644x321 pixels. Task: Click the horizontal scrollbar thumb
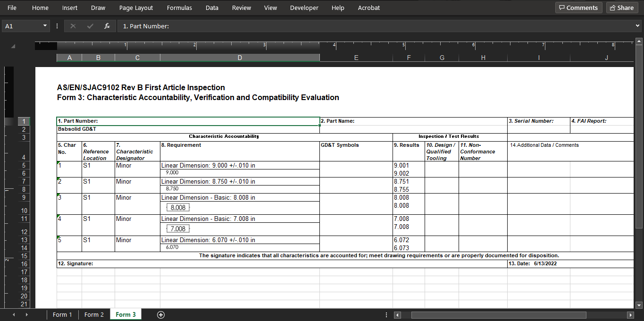(x=498, y=315)
